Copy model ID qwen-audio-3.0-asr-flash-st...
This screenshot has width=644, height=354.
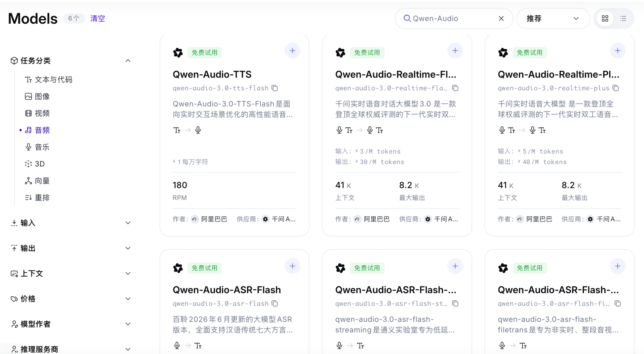coord(455,303)
